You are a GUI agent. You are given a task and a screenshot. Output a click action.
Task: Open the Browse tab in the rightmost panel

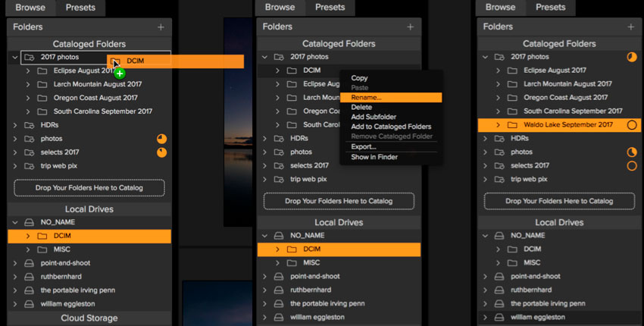pyautogui.click(x=500, y=8)
